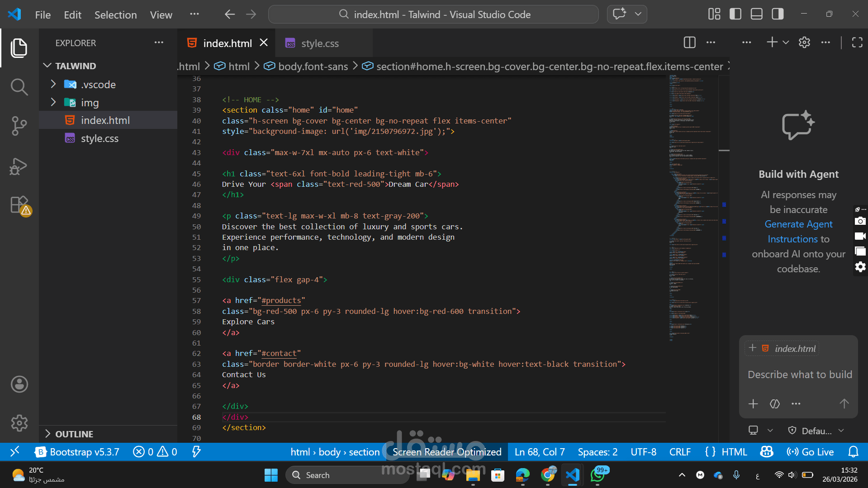The height and width of the screenshot is (488, 868).
Task: Click the Generate Agent Instructions link
Action: pos(799,232)
